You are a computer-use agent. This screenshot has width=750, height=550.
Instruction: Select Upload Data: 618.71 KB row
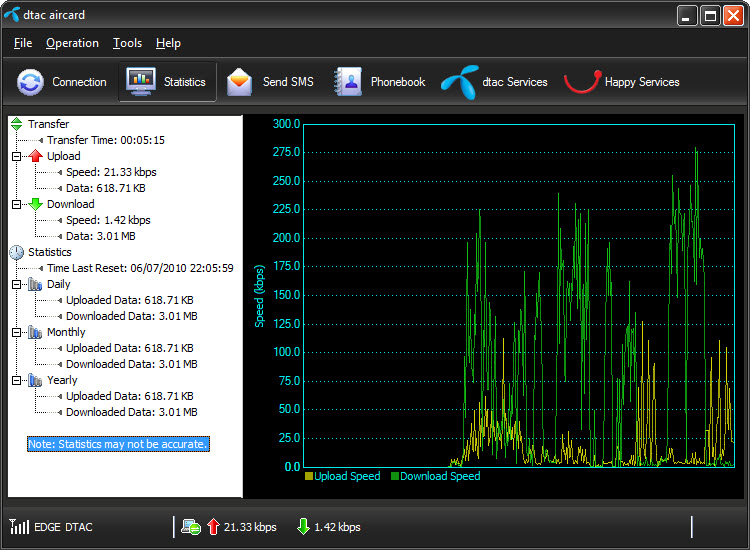pyautogui.click(x=106, y=188)
